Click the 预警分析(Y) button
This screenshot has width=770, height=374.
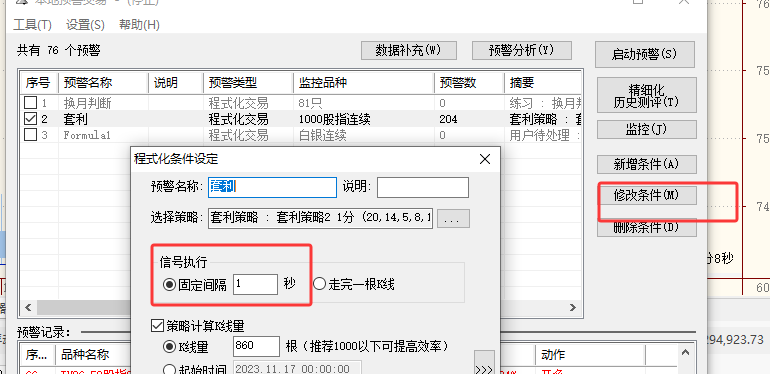click(x=522, y=50)
